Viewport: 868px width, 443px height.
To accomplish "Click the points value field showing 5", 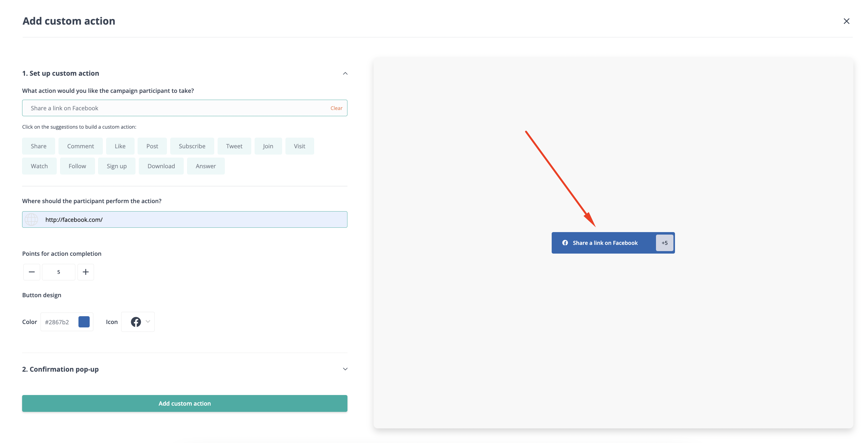I will pos(59,272).
